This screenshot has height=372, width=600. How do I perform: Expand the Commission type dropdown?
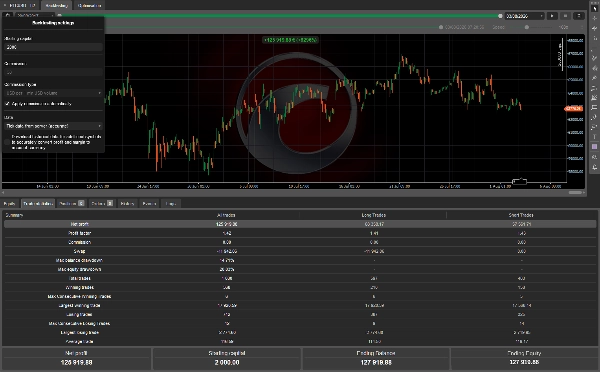pos(53,93)
